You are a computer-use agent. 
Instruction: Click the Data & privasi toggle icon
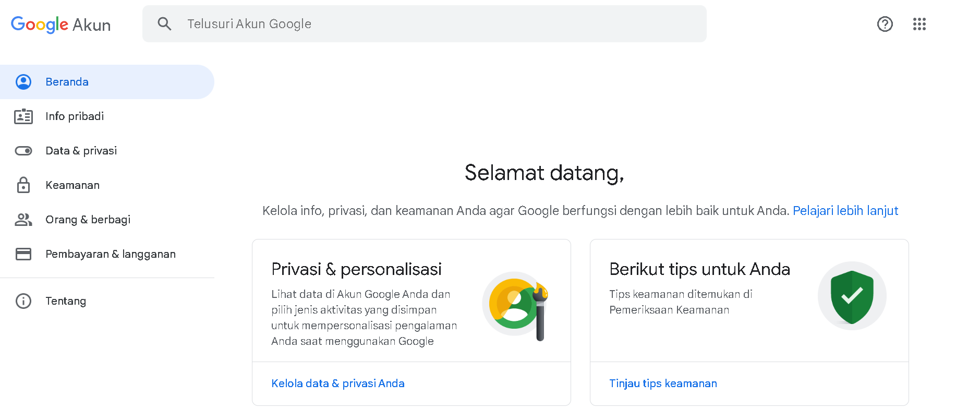click(23, 151)
